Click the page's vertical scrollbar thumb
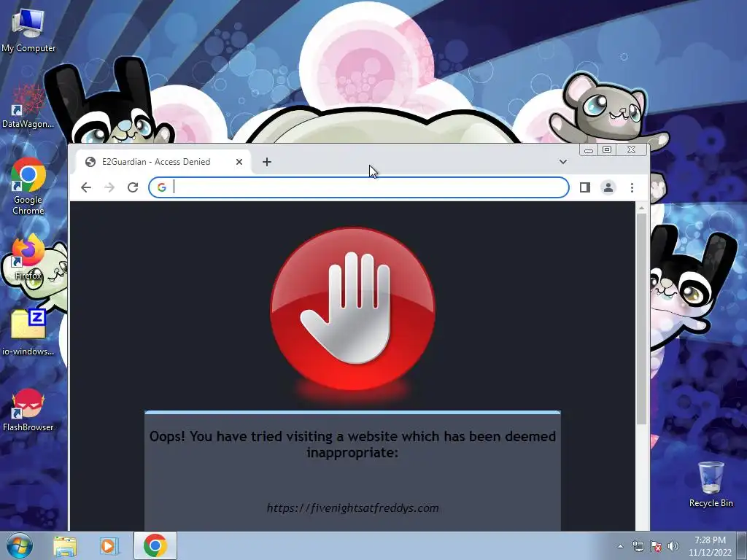The width and height of the screenshot is (747, 560). click(x=642, y=319)
